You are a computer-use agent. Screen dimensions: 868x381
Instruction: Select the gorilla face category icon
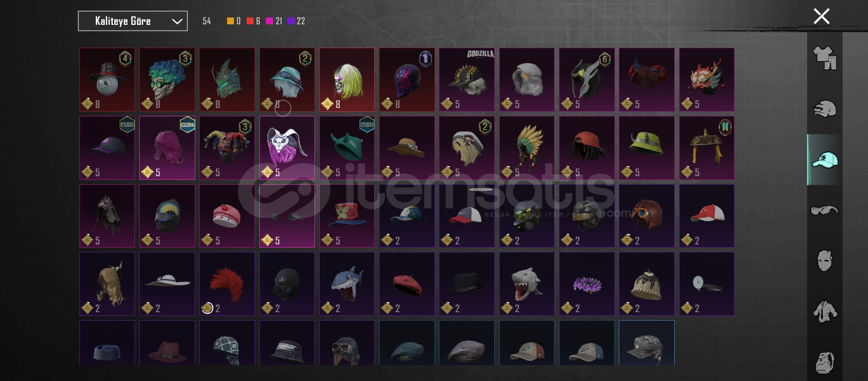click(x=825, y=362)
